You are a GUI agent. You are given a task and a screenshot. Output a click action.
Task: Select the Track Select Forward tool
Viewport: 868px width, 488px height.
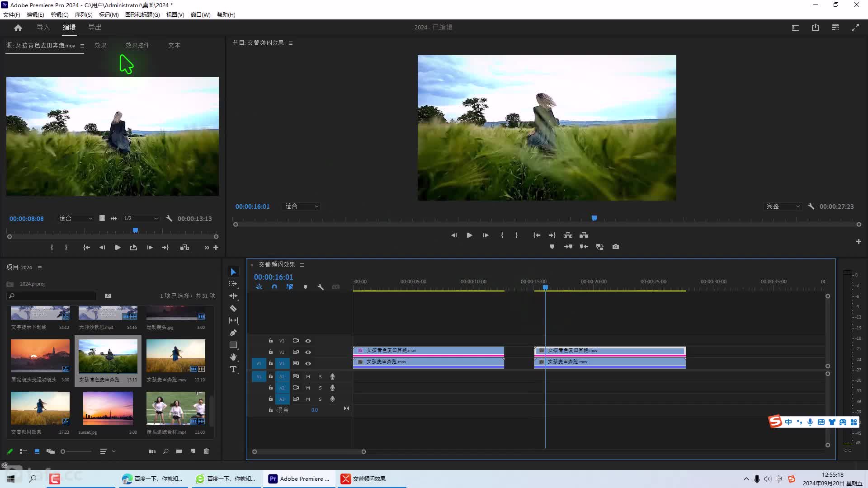tap(233, 284)
